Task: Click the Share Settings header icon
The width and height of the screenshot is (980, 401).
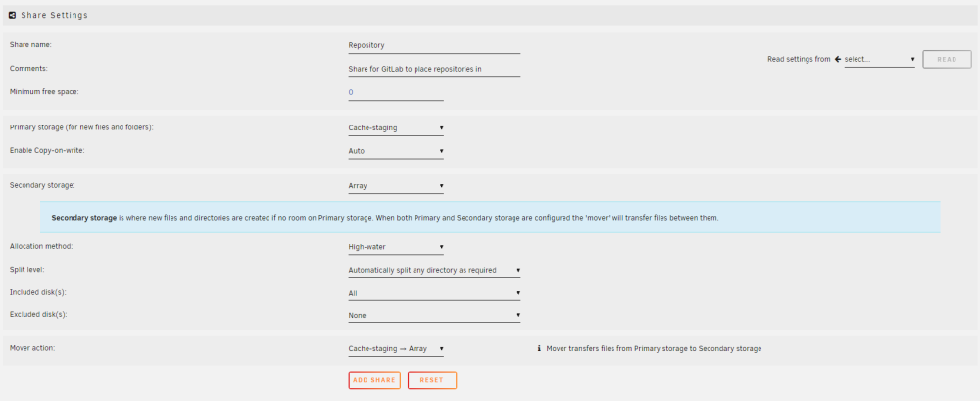Action: (13, 15)
